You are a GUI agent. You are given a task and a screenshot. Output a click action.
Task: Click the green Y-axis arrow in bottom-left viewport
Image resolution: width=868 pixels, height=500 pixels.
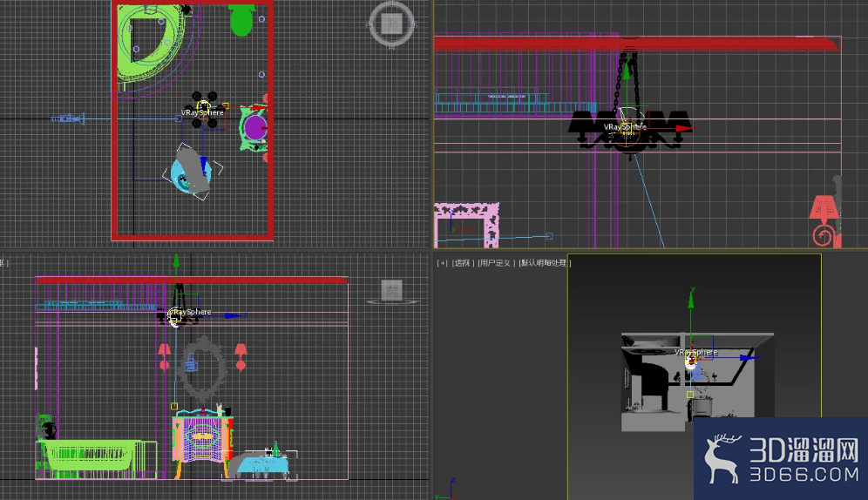[x=177, y=261]
